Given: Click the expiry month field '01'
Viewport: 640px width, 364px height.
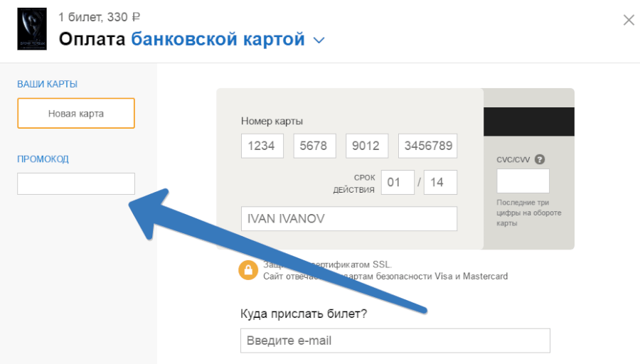Looking at the screenshot, I should click(x=398, y=182).
